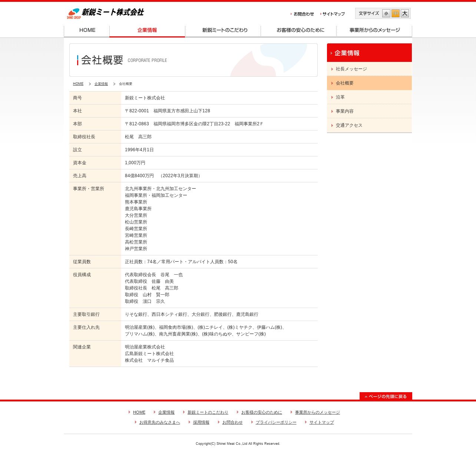The image size is (476, 460).
Task: Click 福岡事業所・福岡加工センター in the office list
Action: pyautogui.click(x=156, y=195)
